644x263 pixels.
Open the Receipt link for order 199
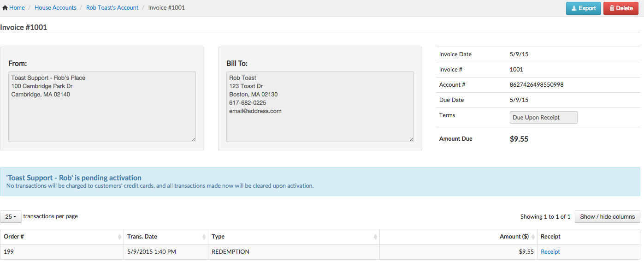coord(550,252)
